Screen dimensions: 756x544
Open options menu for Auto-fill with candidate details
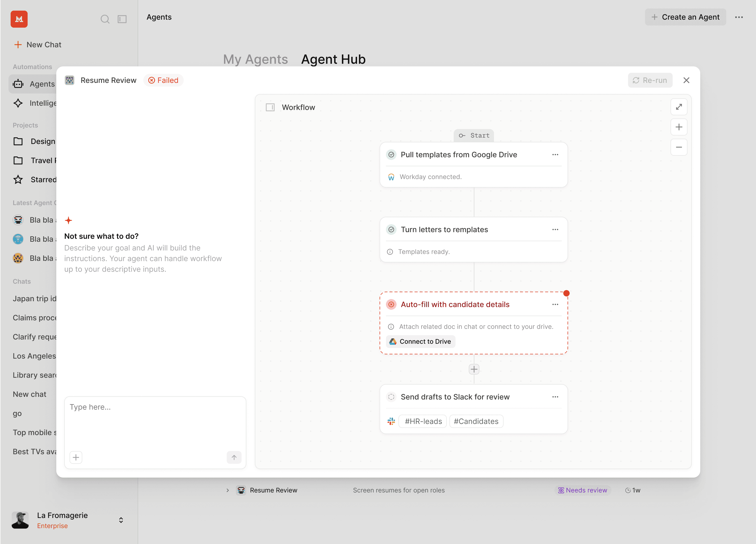(x=555, y=304)
